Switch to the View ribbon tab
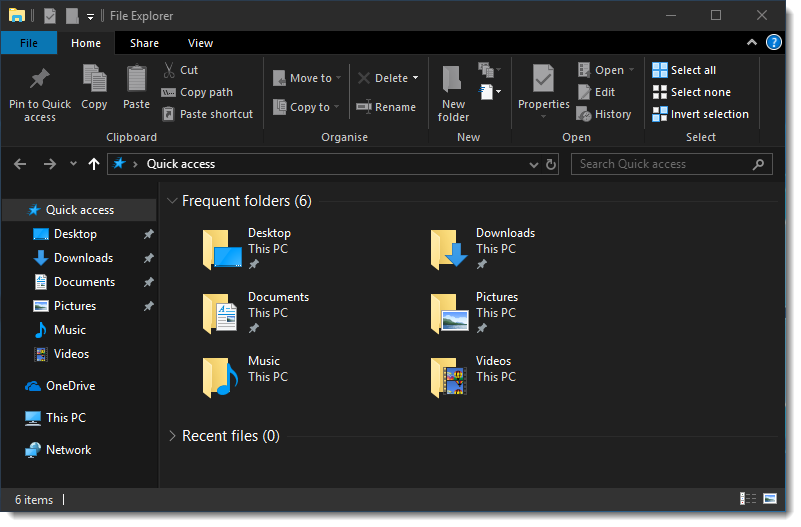This screenshot has width=801, height=527. point(200,43)
